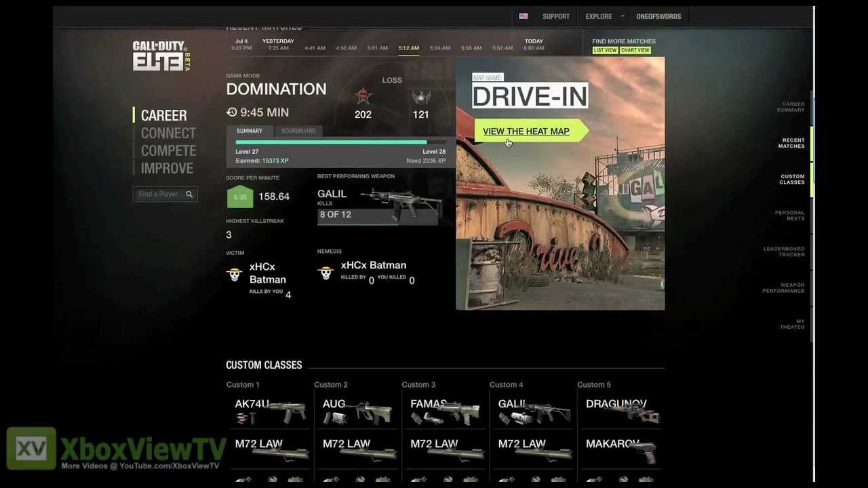Jump to My Theater in side navigation

(x=792, y=324)
